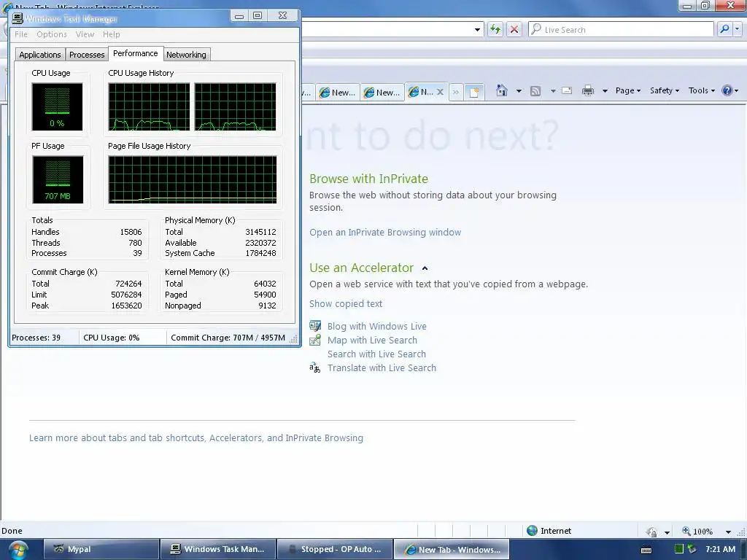The image size is (747, 560).
Task: Click the Windows Task Manager taskbar button
Action: pos(218,549)
